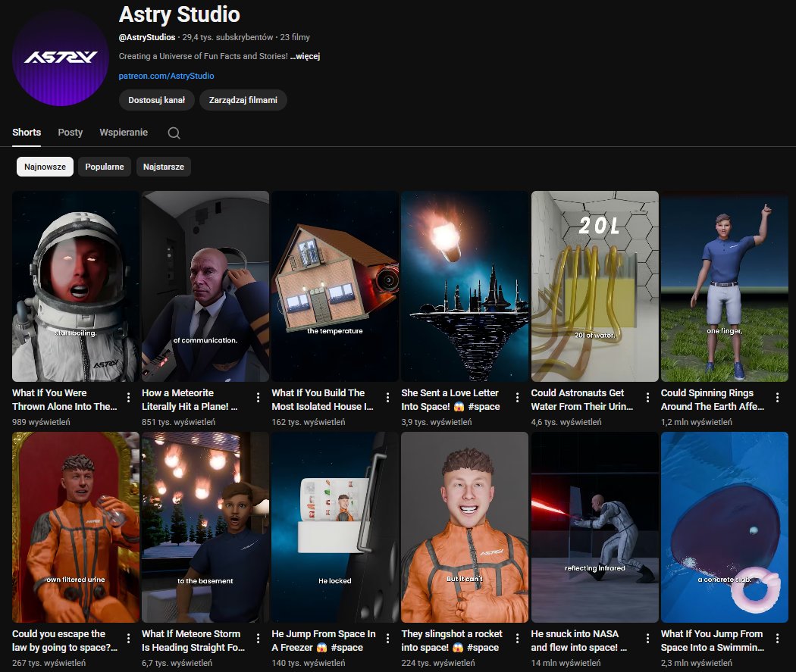
Task: Open title 'They slingshot a rocket into space!'
Action: (452, 640)
